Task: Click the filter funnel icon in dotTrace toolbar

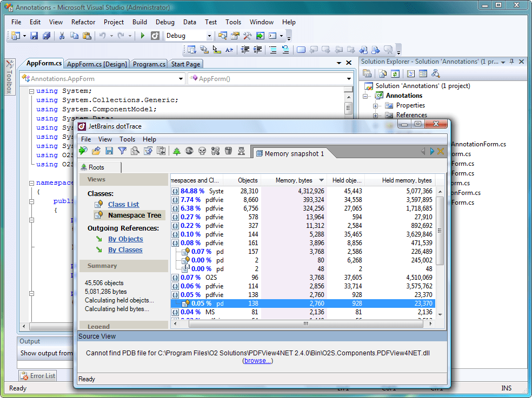Action: point(122,151)
